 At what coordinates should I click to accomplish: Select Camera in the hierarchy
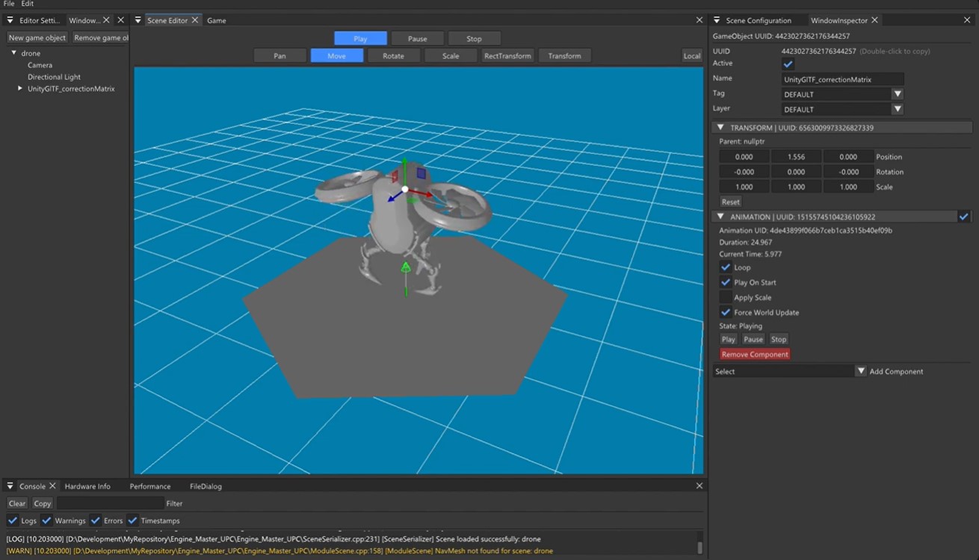[40, 65]
